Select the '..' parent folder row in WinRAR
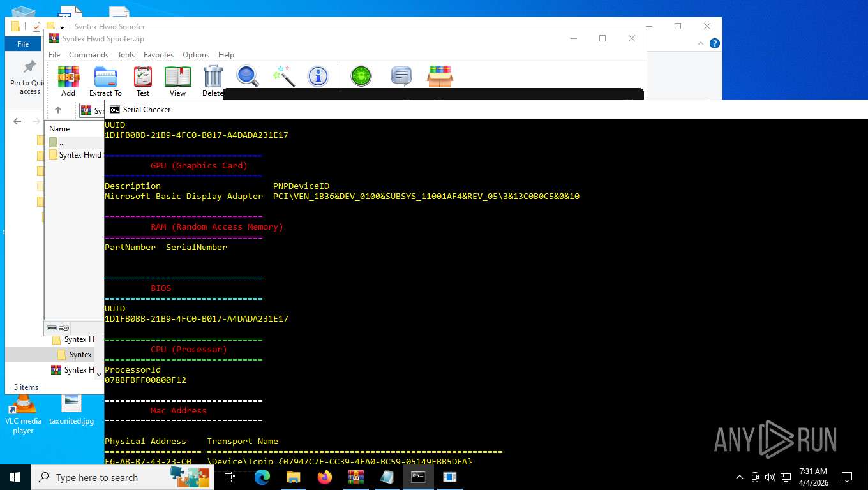Viewport: 868px width, 490px height. pos(75,143)
